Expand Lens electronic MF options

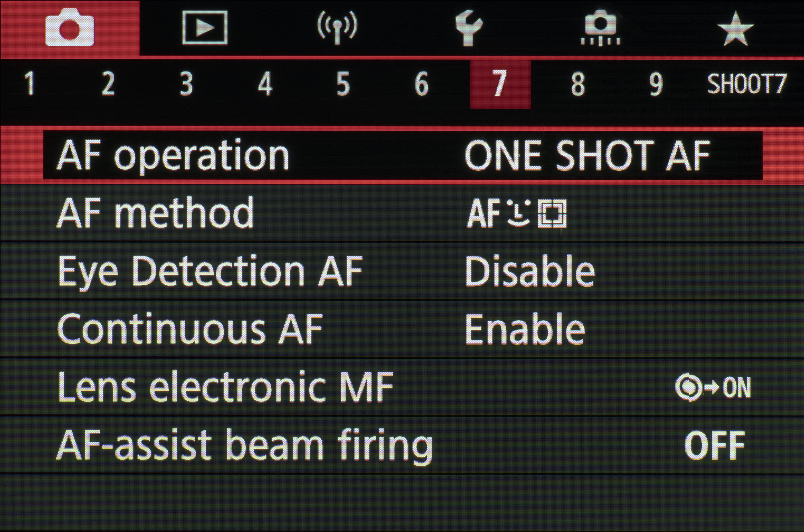point(225,388)
